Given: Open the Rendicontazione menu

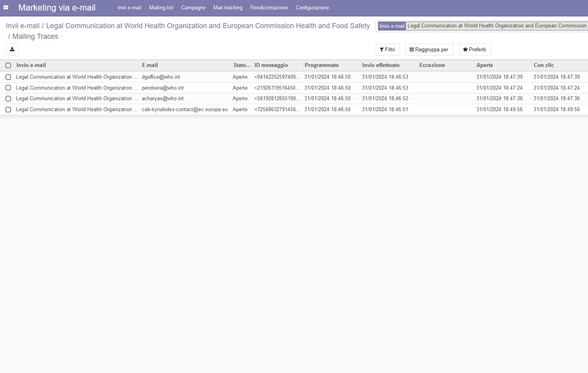Looking at the screenshot, I should [269, 8].
